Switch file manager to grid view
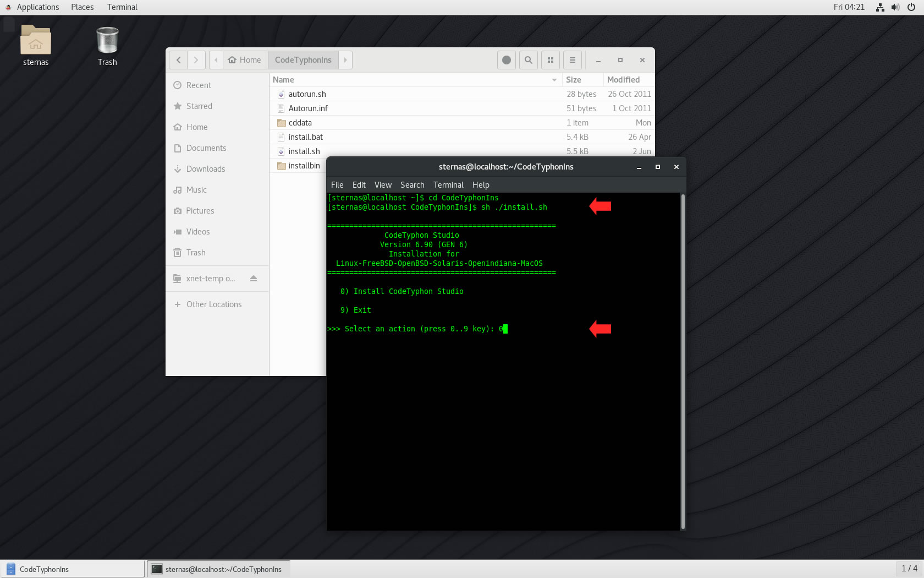The height and width of the screenshot is (578, 924). 551,60
